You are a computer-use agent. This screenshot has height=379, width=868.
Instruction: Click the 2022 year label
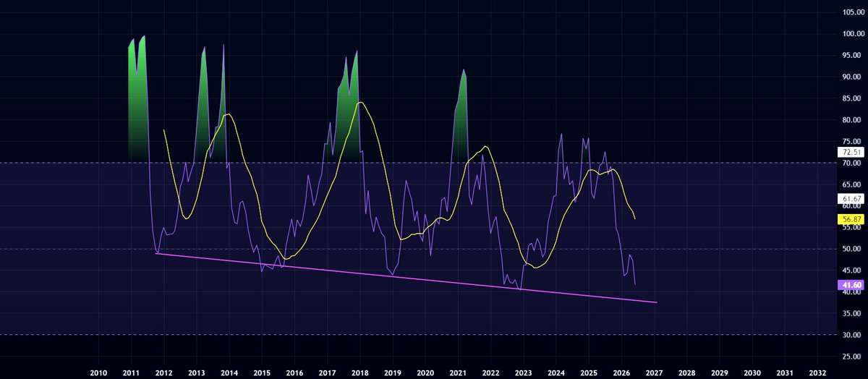(x=491, y=372)
